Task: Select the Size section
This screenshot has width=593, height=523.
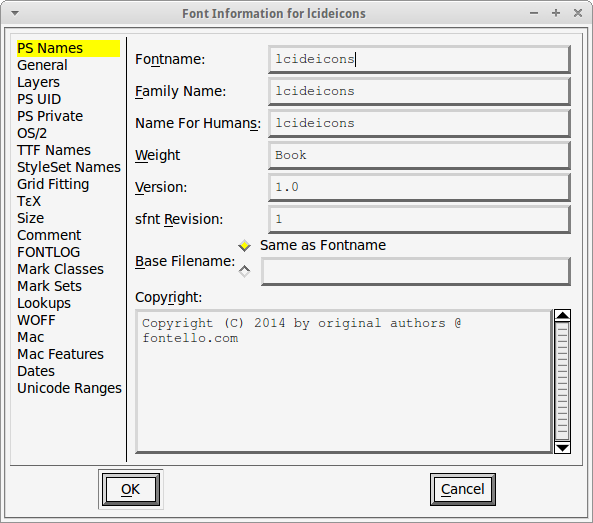Action: click(31, 219)
